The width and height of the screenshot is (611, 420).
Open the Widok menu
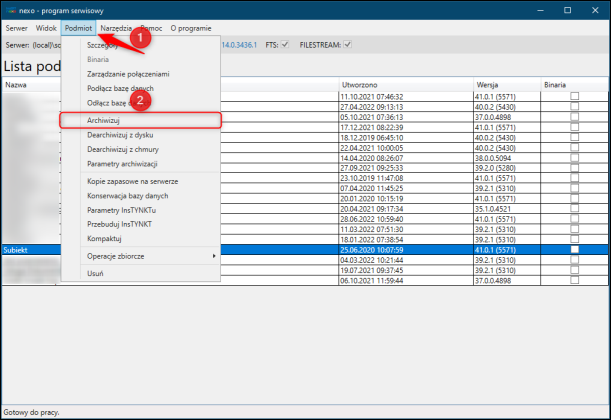coord(46,28)
